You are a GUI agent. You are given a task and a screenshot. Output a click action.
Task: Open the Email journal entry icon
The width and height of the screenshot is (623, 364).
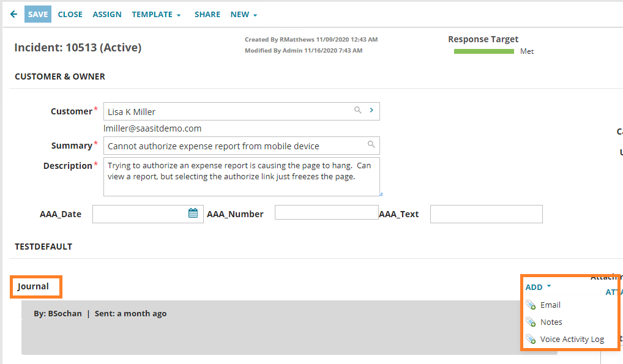tap(531, 305)
